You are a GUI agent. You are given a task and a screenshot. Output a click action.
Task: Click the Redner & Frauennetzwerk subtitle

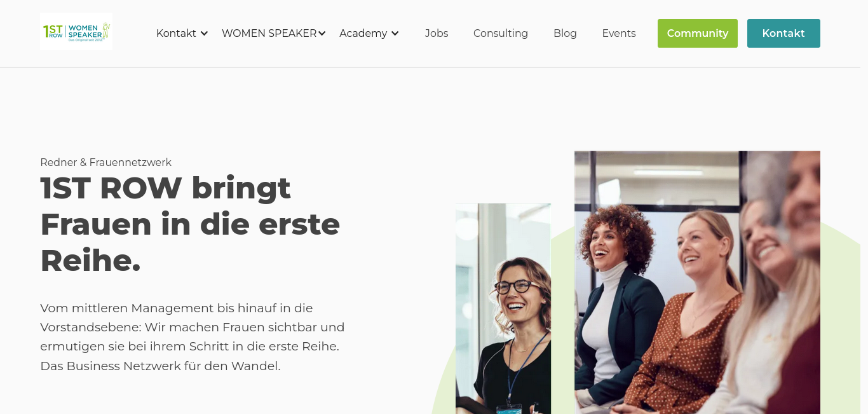coord(105,162)
